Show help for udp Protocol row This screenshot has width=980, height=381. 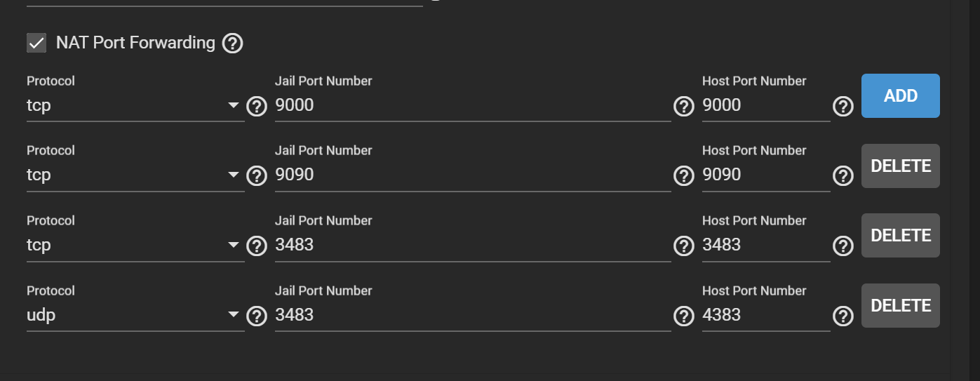tap(257, 316)
